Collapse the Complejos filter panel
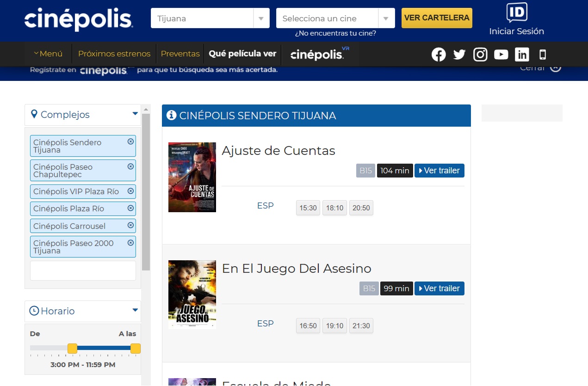This screenshot has height=386, width=588. point(135,114)
